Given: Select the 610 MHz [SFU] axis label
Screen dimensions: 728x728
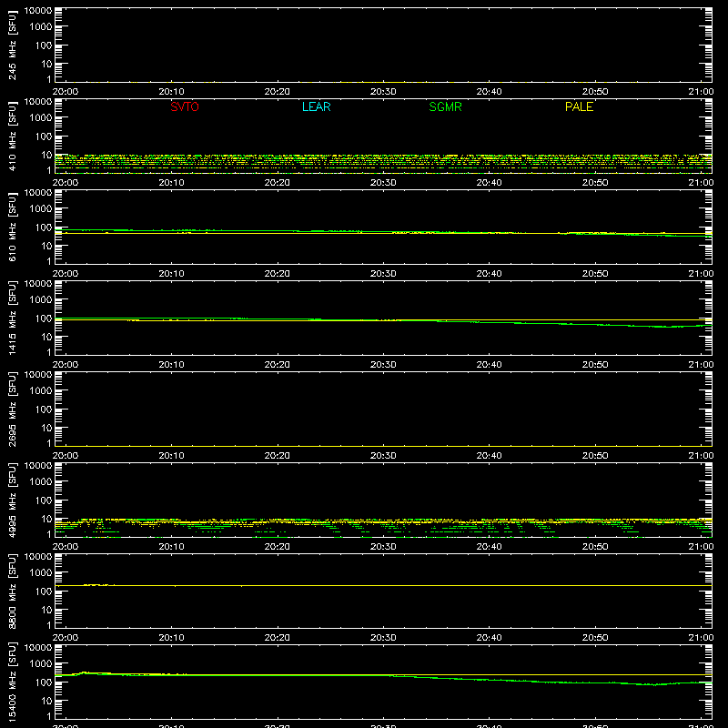Looking at the screenshot, I should [x=13, y=227].
